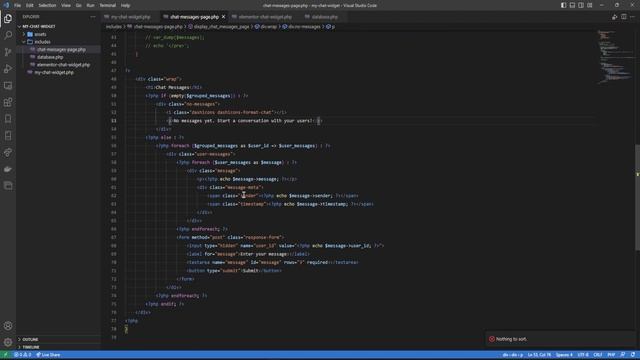Screen dimensions: 640x360
Task: Open the Go menu
Action: 78,5
